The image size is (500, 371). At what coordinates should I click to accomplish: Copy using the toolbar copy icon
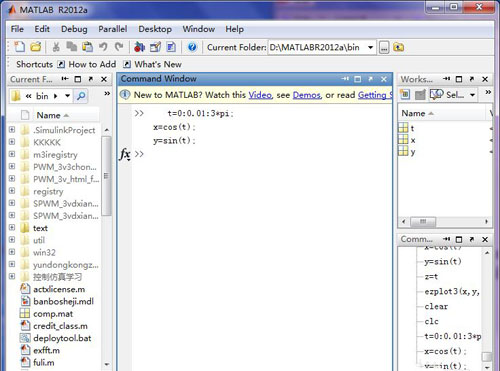click(71, 47)
